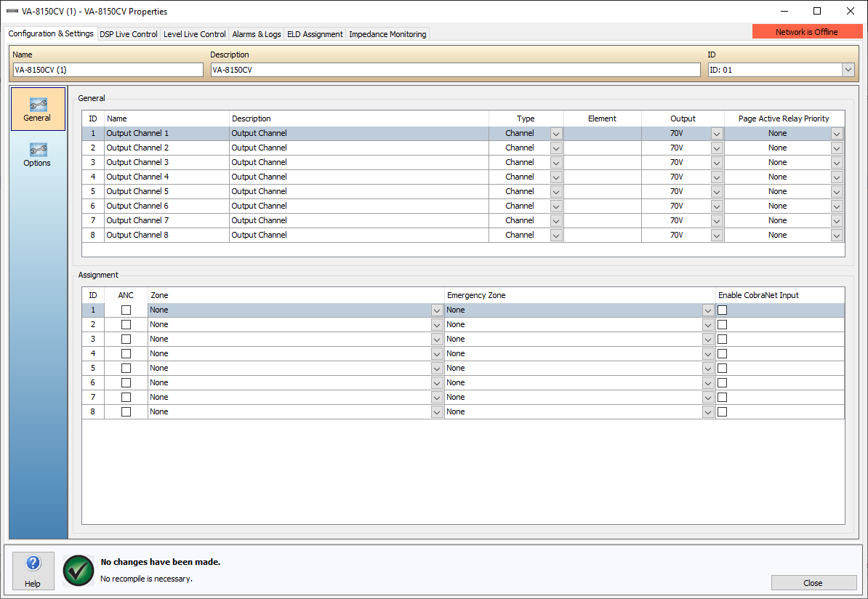Click the green checkmark status icon
This screenshot has width=868, height=599.
point(79,570)
